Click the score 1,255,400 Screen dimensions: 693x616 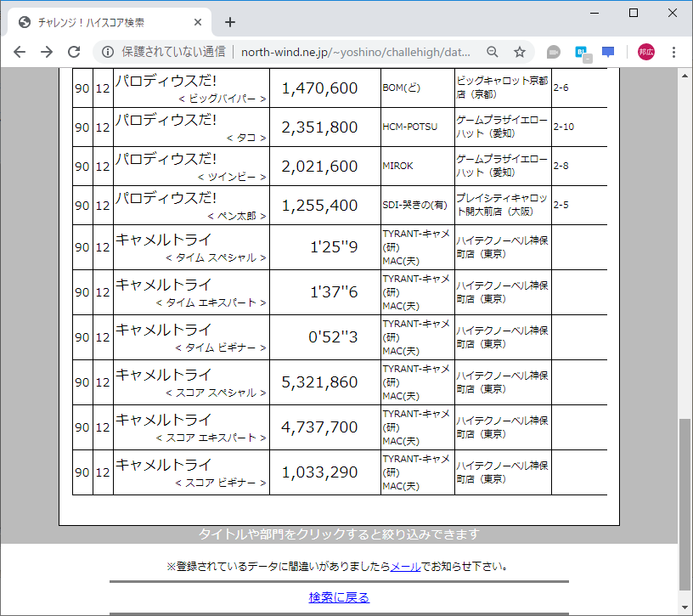[319, 205]
